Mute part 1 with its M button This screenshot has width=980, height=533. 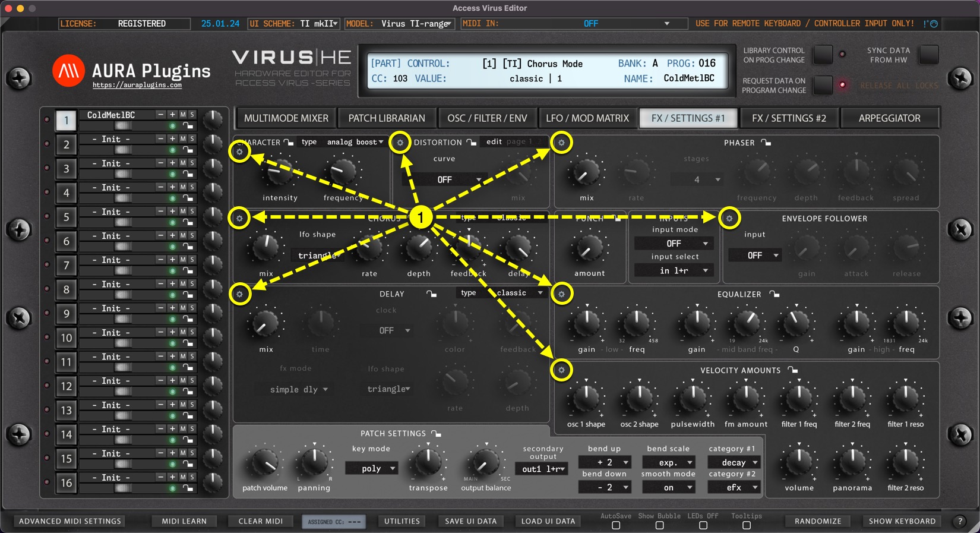[183, 115]
